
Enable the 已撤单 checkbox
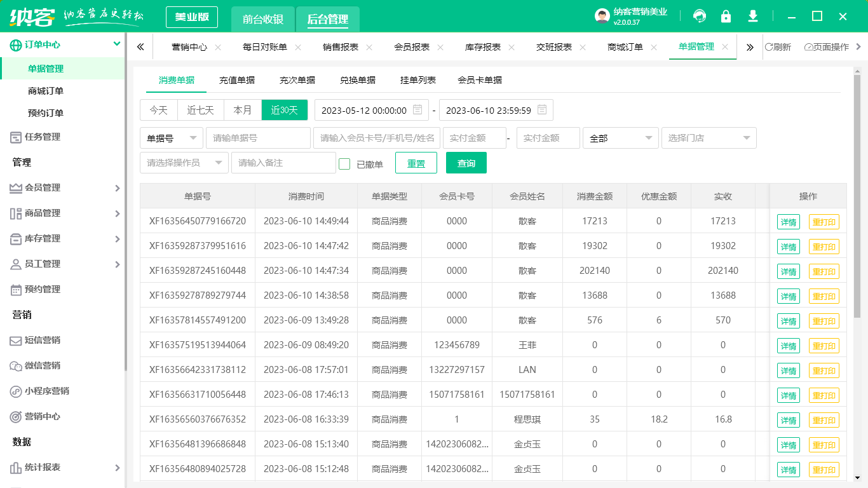(344, 163)
